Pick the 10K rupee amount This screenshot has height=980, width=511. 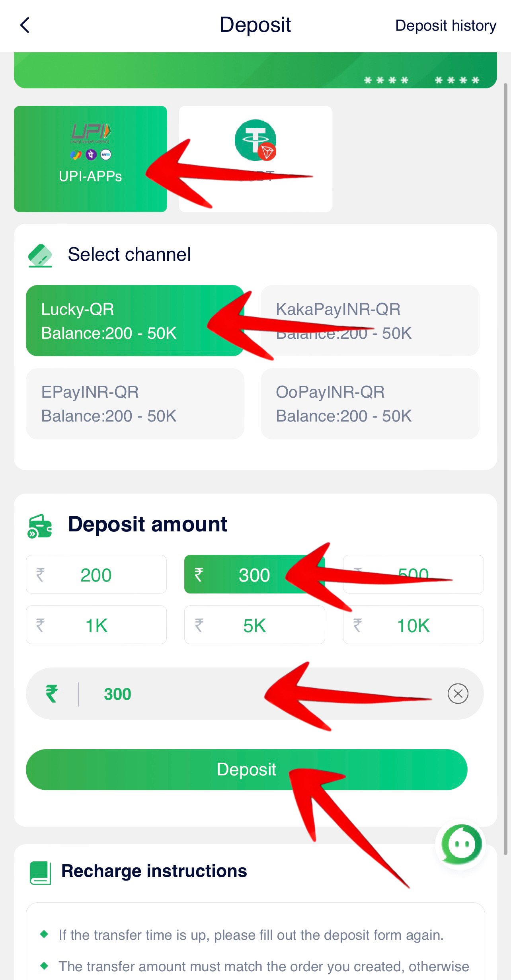[x=413, y=625]
